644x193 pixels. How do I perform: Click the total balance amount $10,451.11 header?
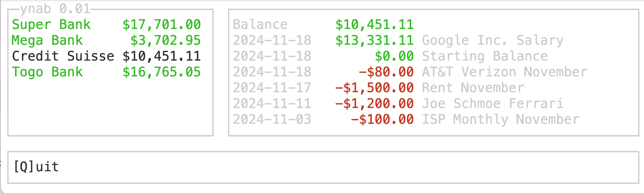click(x=375, y=25)
